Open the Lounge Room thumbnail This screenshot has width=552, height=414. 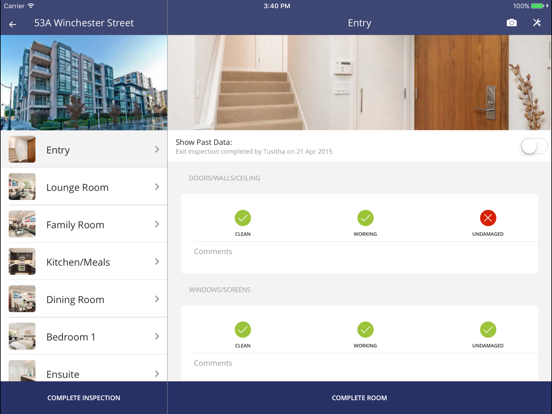tap(22, 187)
